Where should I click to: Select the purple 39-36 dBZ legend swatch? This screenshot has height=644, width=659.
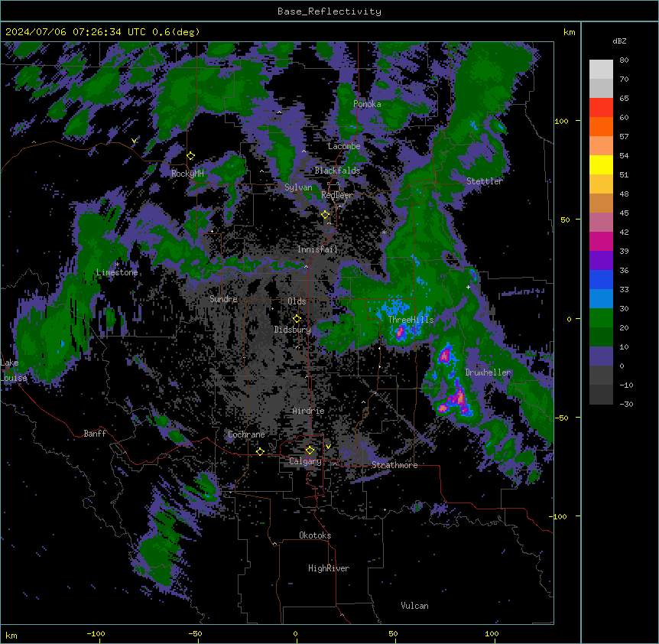(601, 261)
